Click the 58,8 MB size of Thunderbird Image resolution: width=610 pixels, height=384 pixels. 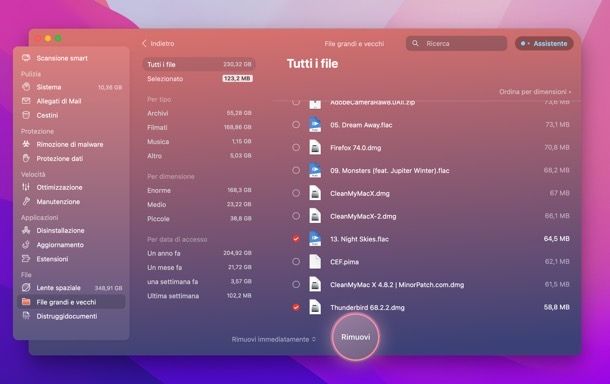pyautogui.click(x=556, y=307)
